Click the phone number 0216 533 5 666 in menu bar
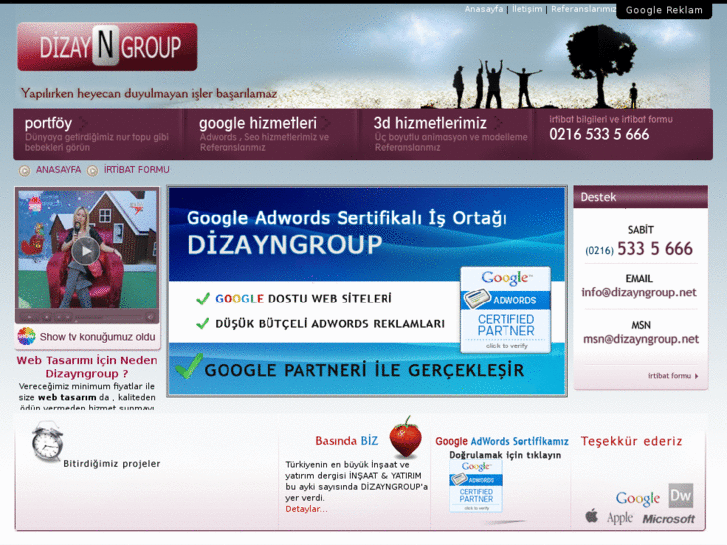727x545 pixels. pyautogui.click(x=599, y=135)
